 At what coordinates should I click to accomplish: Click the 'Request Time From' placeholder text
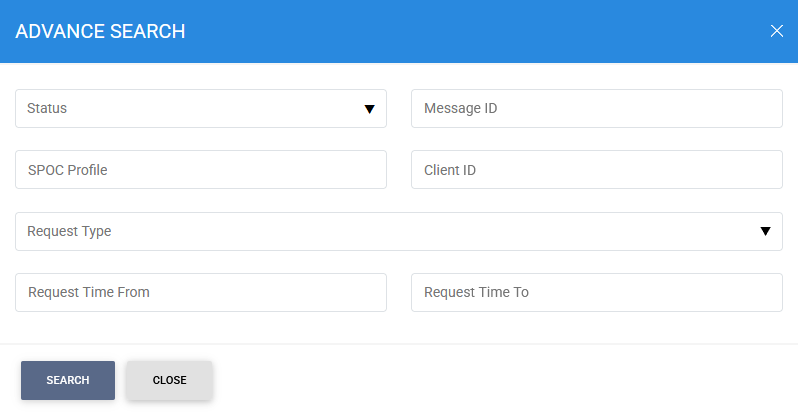(x=89, y=292)
